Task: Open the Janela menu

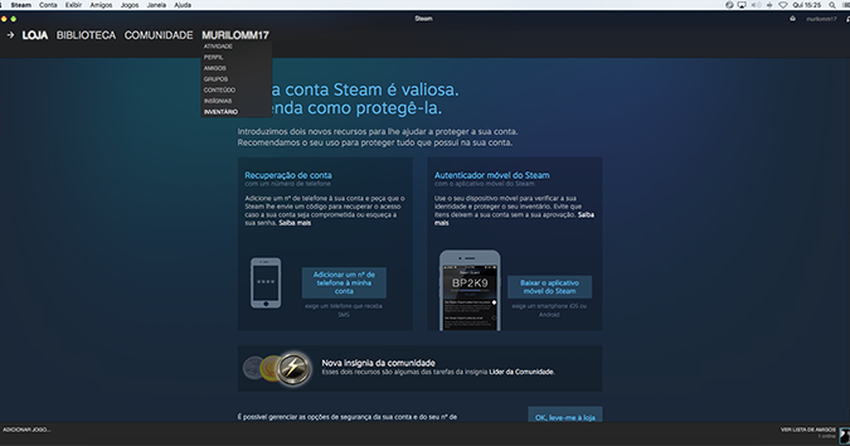Action: (156, 5)
